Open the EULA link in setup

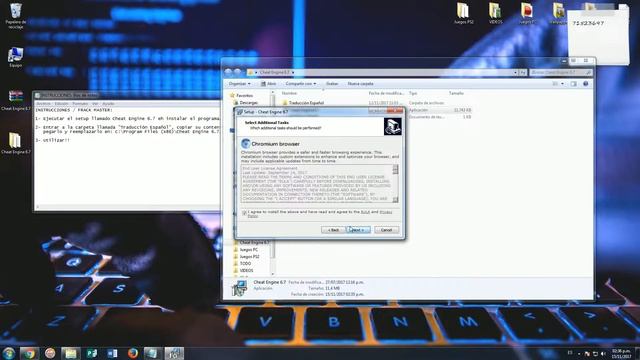coord(365,212)
